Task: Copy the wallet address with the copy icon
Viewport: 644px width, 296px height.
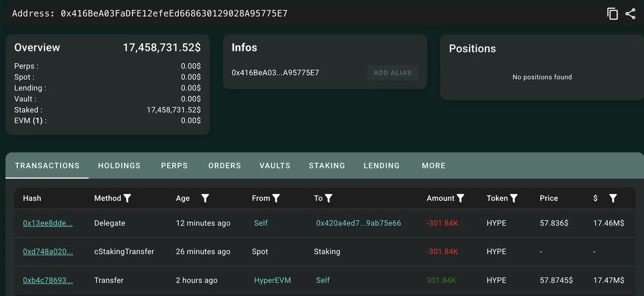Action: point(612,14)
